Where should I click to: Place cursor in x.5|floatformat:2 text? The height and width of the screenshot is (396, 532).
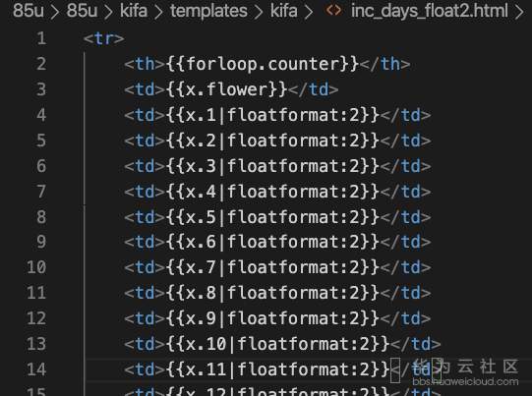[x=272, y=217]
